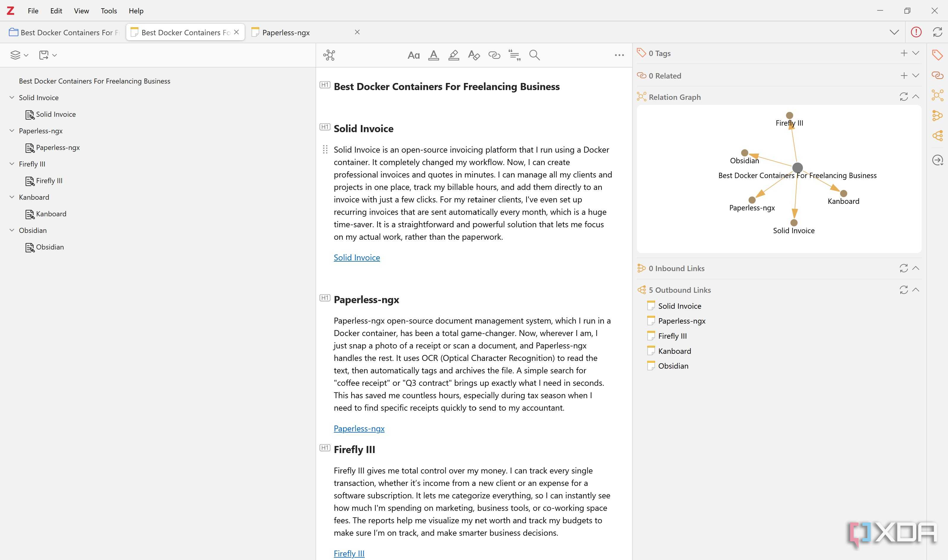The width and height of the screenshot is (948, 560).
Task: Open Relation Graph from right sidebar icon
Action: 937,95
